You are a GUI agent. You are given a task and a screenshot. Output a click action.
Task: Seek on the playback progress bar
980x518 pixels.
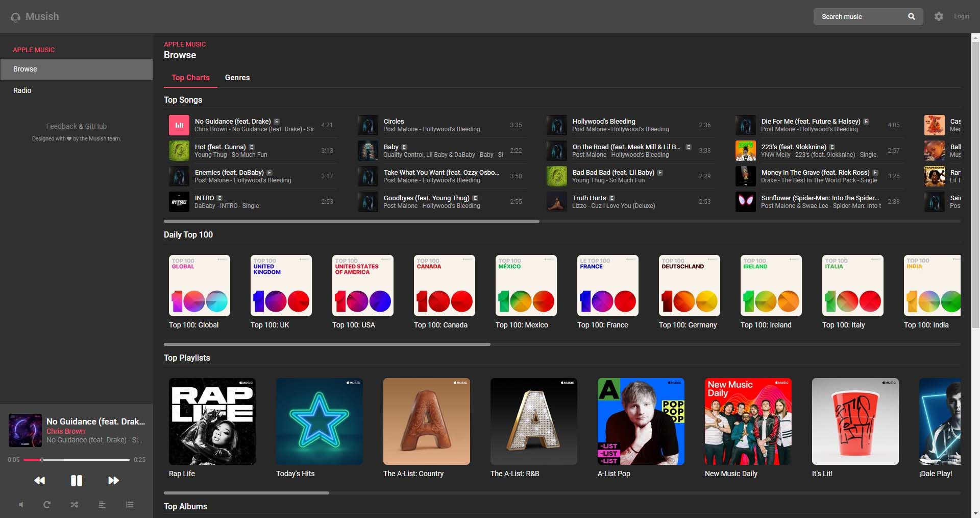click(77, 460)
